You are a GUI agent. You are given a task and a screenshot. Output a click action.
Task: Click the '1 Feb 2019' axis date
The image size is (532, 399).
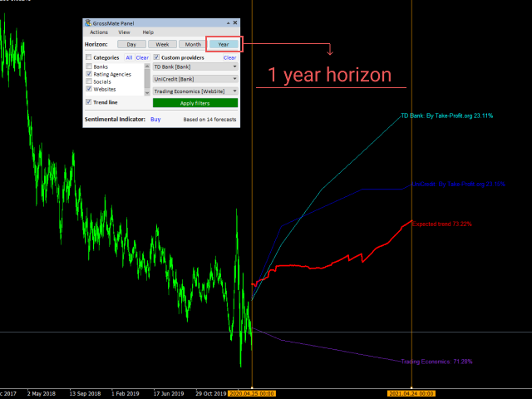126,393
